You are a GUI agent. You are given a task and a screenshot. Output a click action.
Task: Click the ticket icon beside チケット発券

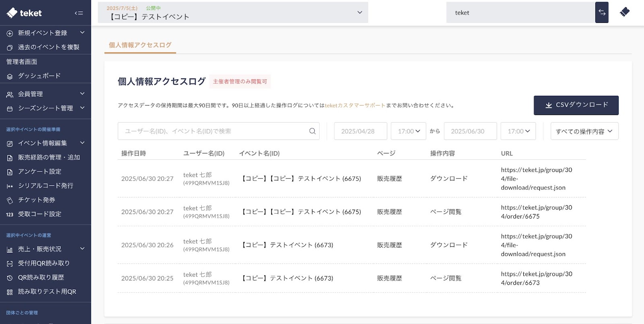point(10,200)
